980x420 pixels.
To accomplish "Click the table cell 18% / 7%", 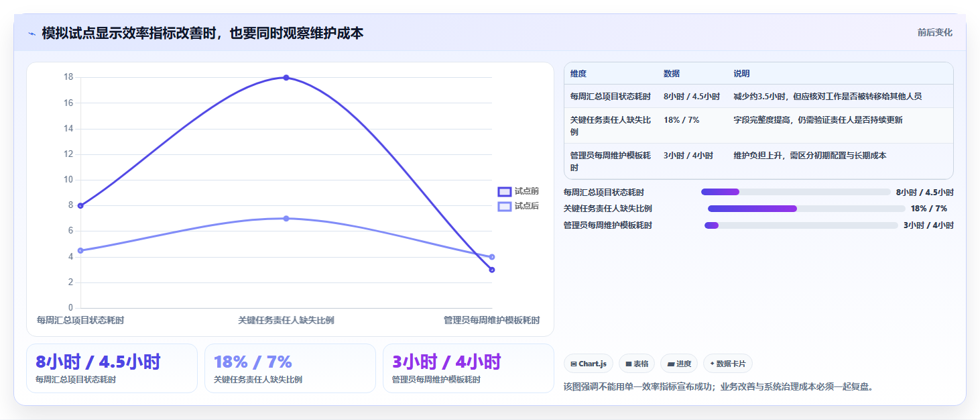I will (x=682, y=120).
